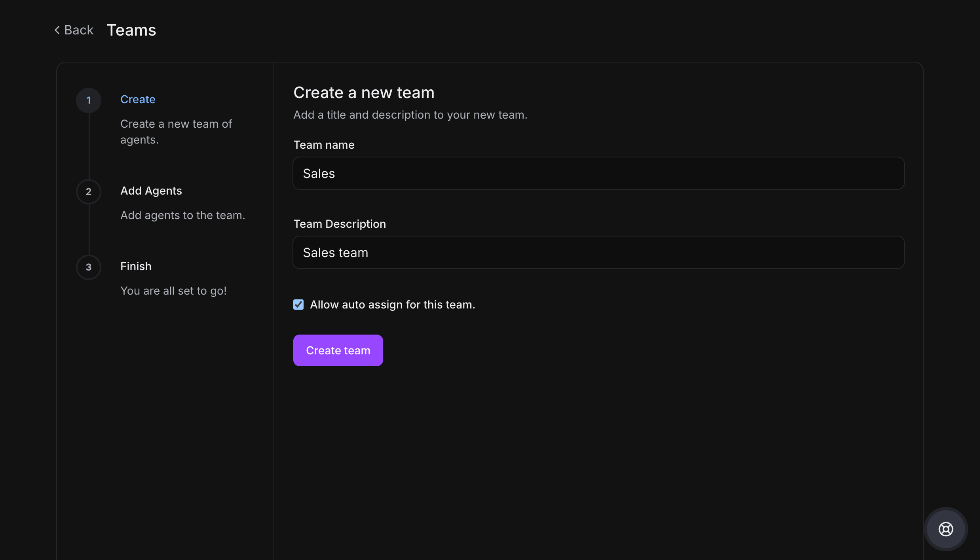Click the Team Description field label
The image size is (980, 560).
click(339, 224)
